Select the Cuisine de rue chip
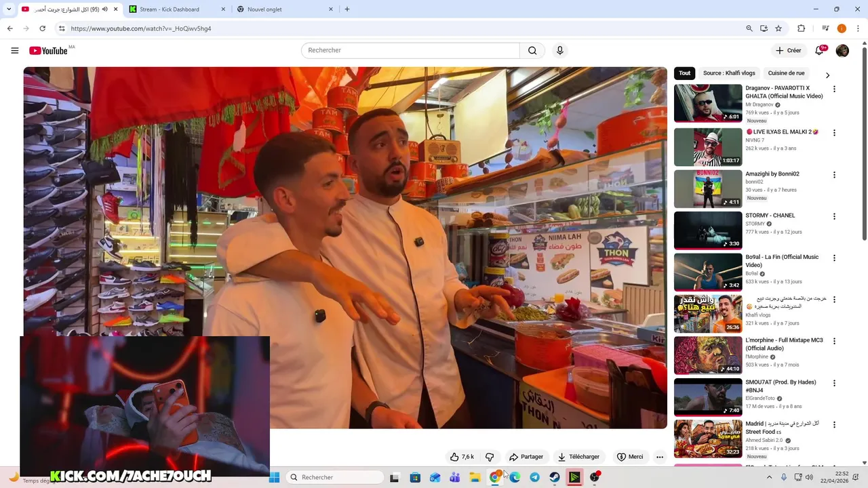Screen dimensions: 868x488 tap(786, 73)
